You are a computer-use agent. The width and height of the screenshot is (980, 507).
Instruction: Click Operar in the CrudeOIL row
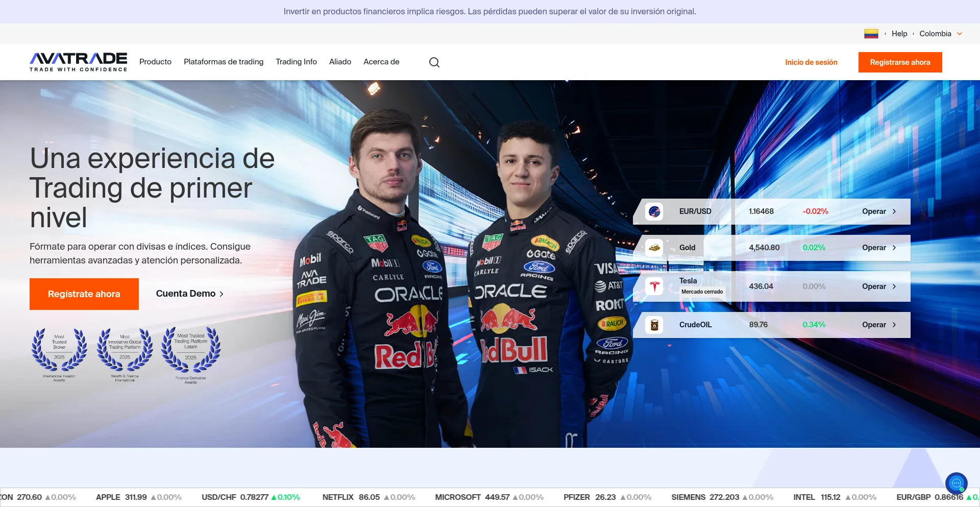[x=874, y=325]
